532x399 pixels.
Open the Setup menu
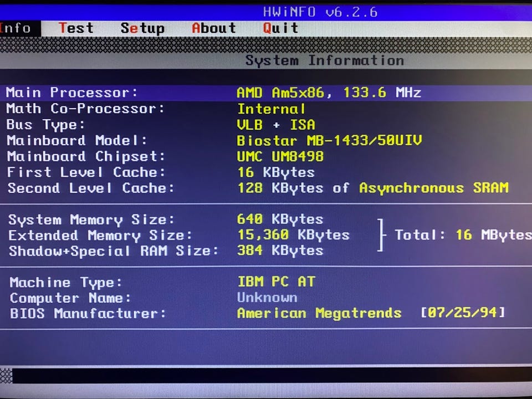point(142,28)
